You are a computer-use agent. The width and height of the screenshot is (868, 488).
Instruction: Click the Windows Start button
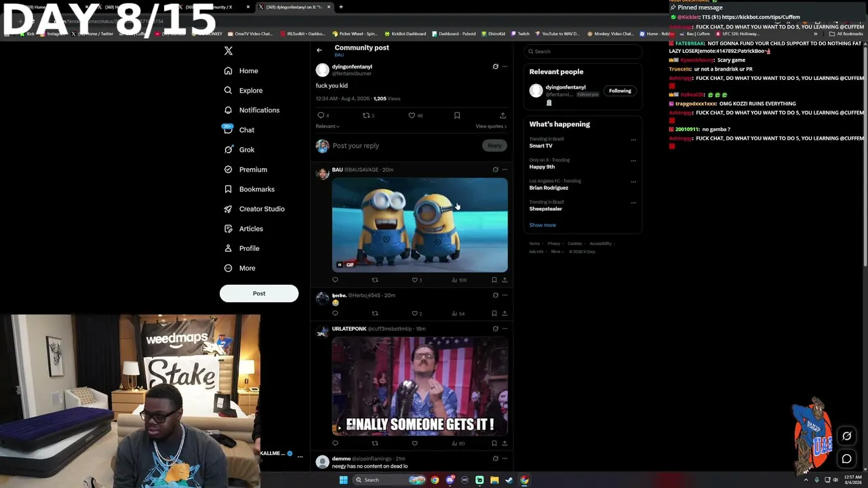pyautogui.click(x=343, y=480)
